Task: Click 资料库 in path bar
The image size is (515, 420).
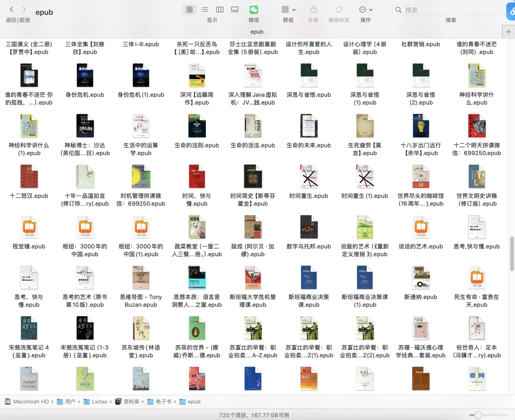Action: point(128,402)
